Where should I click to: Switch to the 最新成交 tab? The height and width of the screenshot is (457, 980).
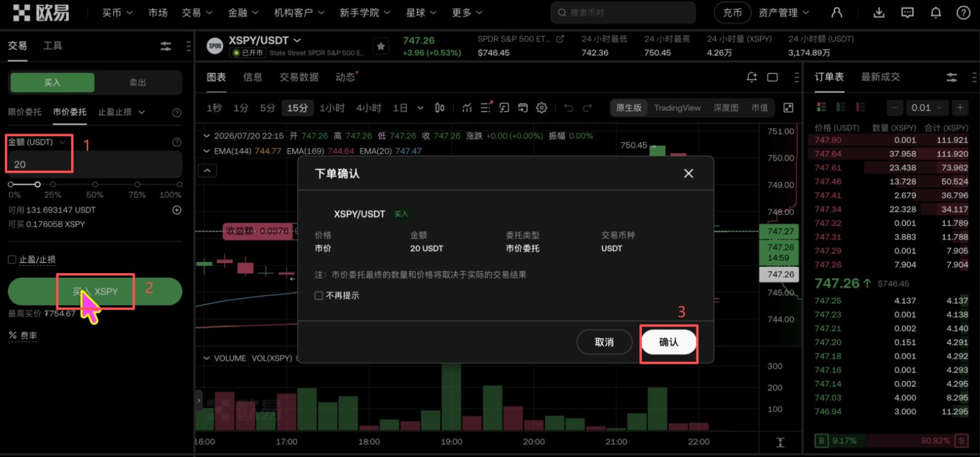click(880, 77)
